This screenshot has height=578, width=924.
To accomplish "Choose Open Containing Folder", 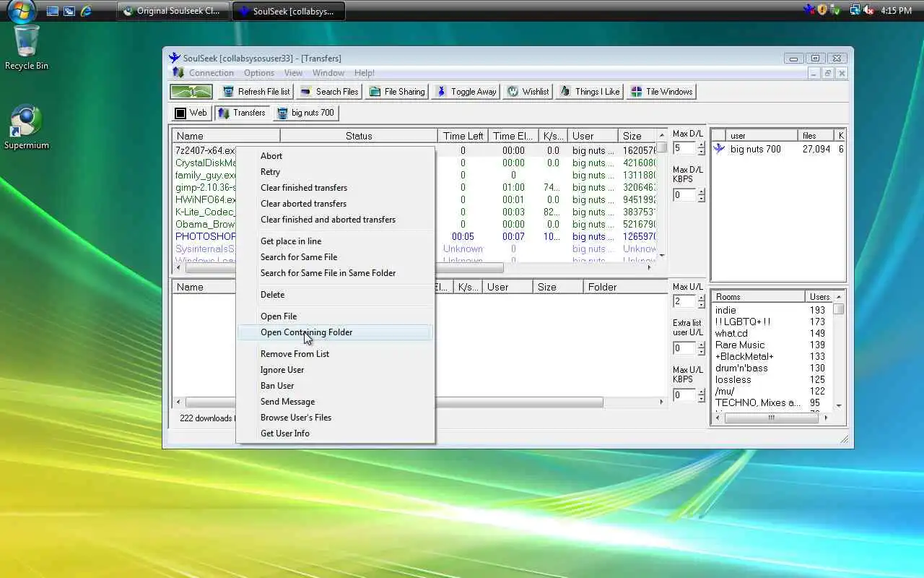I will (x=336, y=332).
